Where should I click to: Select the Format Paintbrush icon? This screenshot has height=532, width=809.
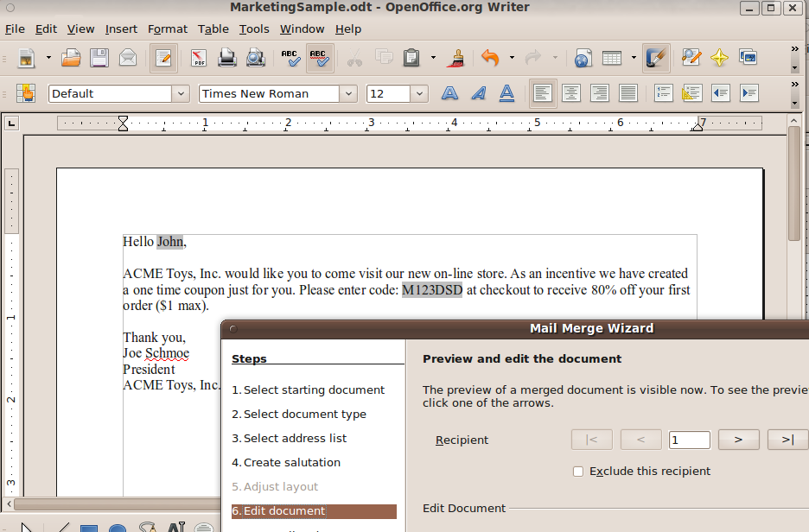[455, 58]
